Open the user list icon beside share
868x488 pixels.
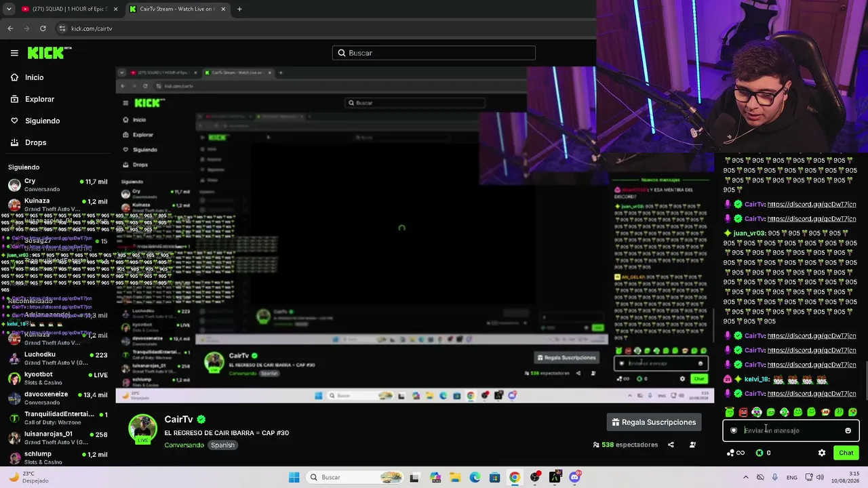(692, 445)
